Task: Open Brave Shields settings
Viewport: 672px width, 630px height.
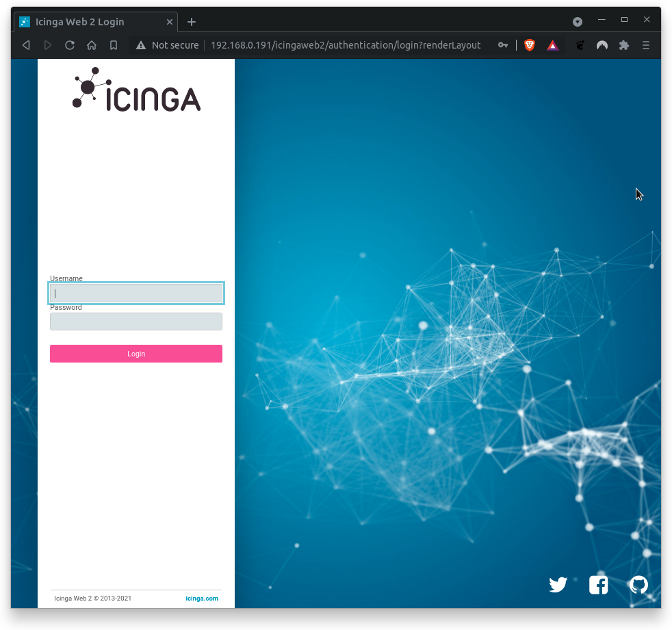Action: 529,45
